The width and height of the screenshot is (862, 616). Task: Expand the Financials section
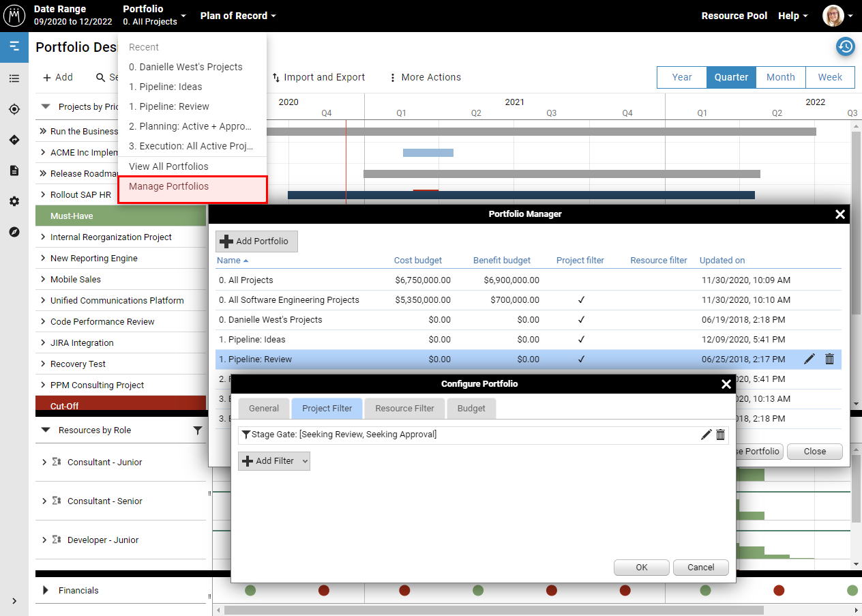46,591
